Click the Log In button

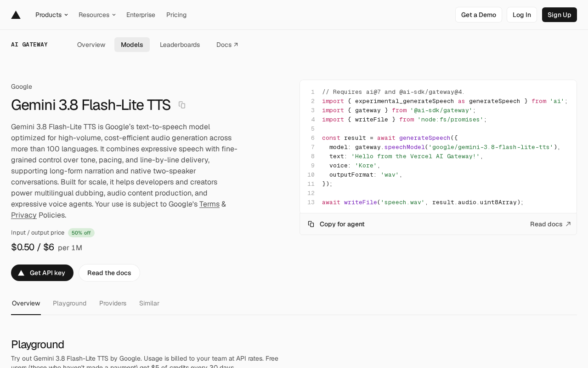click(522, 15)
